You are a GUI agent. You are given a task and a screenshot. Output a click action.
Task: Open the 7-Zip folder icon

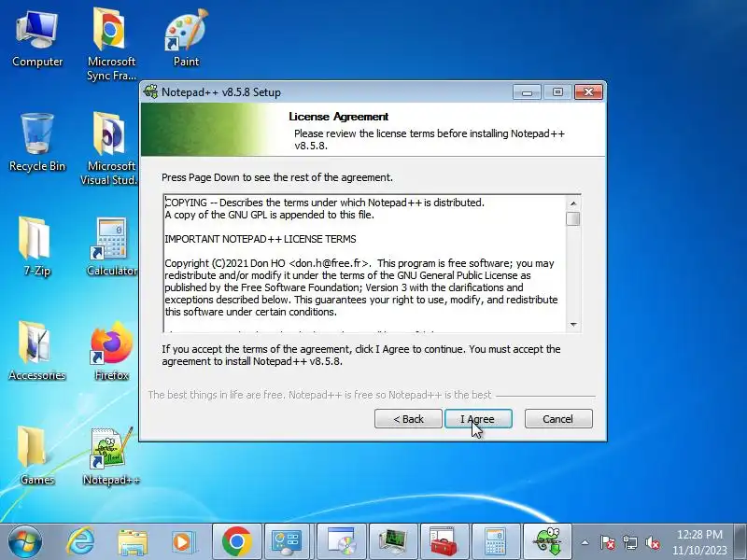36,246
